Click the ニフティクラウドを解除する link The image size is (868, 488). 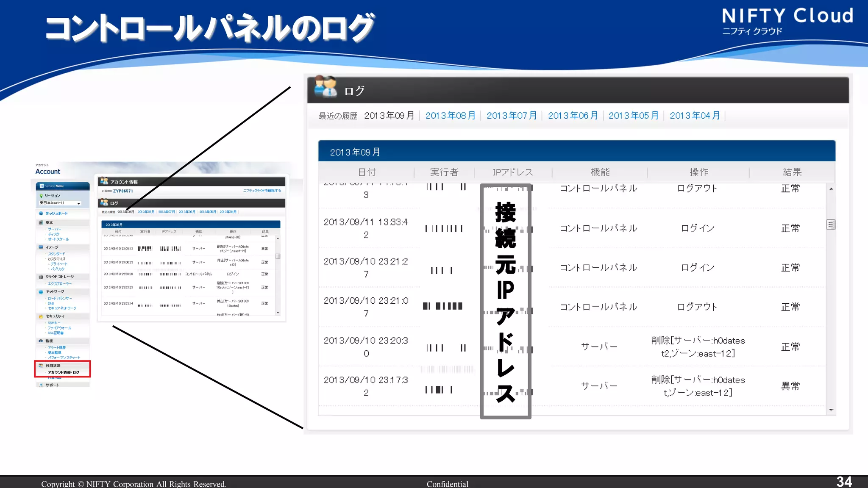click(262, 191)
